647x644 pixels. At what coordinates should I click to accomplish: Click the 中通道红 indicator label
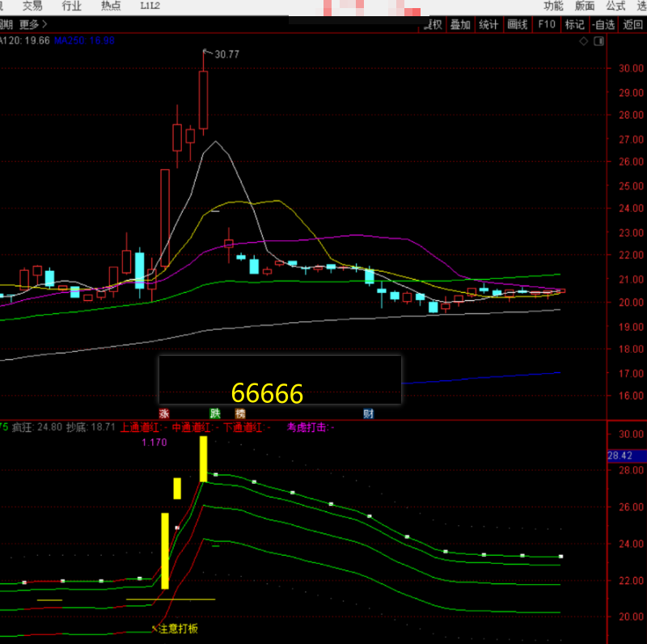tap(195, 428)
